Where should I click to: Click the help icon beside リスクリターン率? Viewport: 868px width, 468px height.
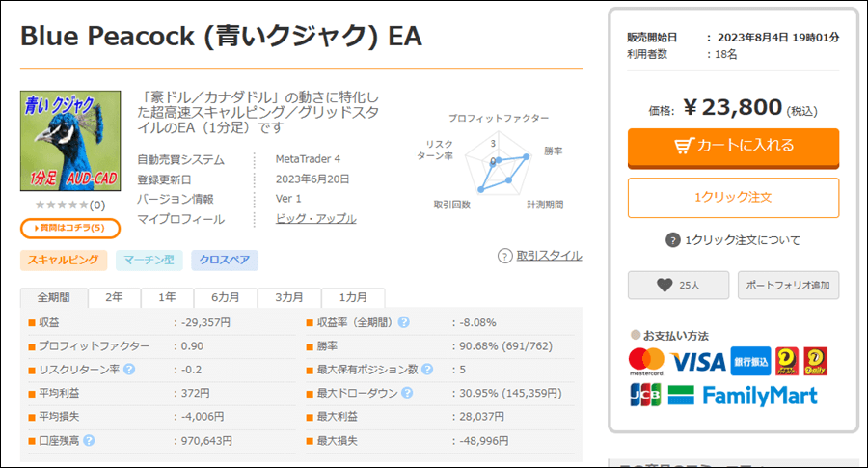(x=129, y=370)
